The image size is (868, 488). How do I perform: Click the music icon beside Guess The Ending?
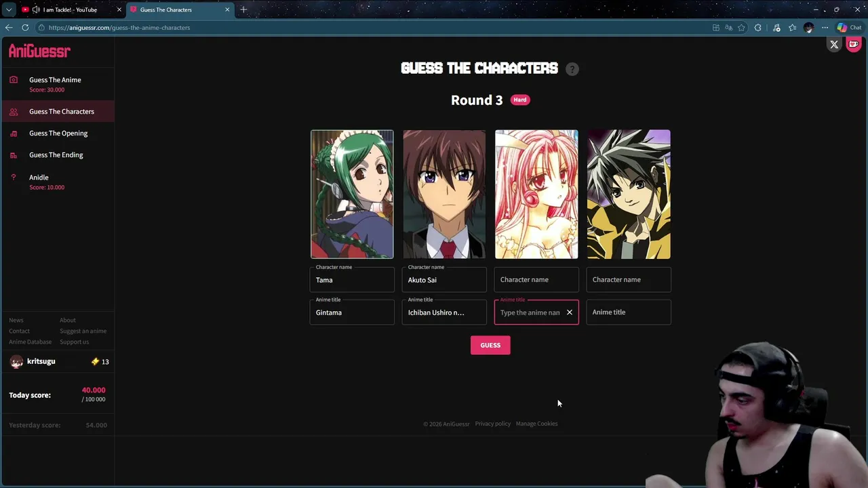[14, 155]
